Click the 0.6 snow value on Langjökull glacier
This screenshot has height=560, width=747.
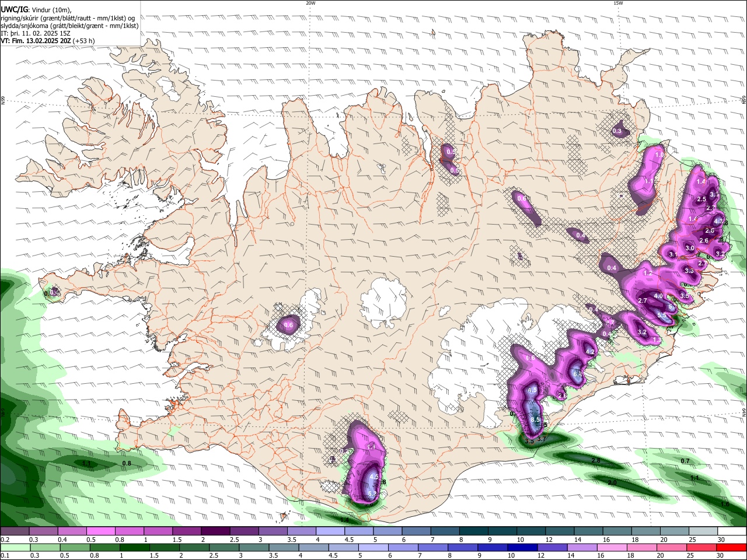[x=288, y=325]
